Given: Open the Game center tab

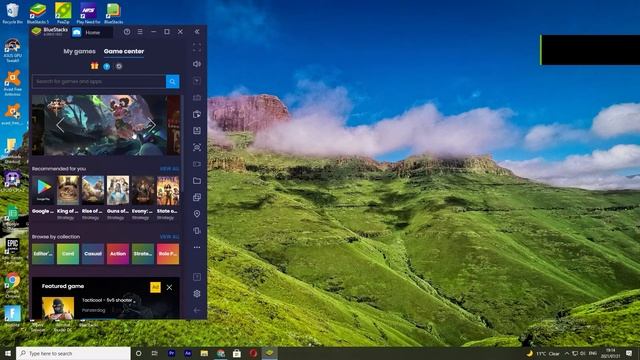Looking at the screenshot, I should (124, 51).
